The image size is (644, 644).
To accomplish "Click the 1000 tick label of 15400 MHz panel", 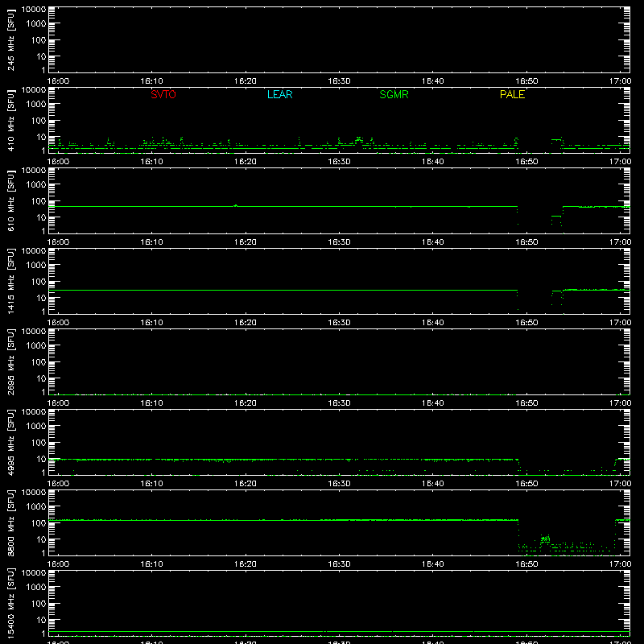I will click(36, 587).
